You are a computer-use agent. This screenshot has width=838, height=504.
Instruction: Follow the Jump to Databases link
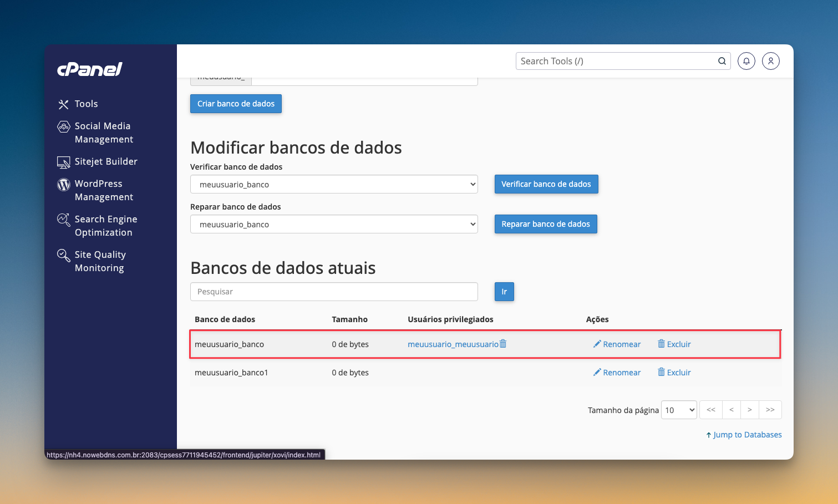coord(744,435)
